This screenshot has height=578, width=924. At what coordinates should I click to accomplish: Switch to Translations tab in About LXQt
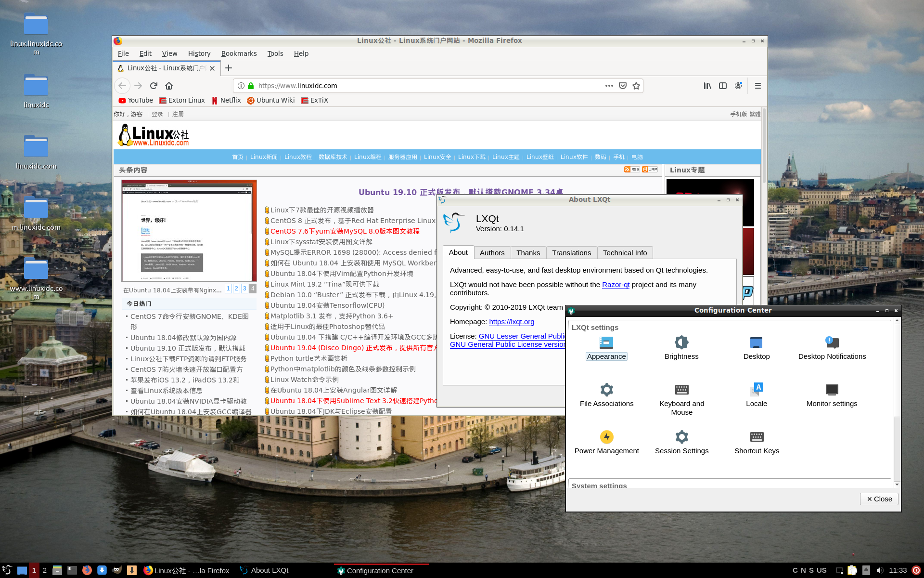click(x=571, y=253)
